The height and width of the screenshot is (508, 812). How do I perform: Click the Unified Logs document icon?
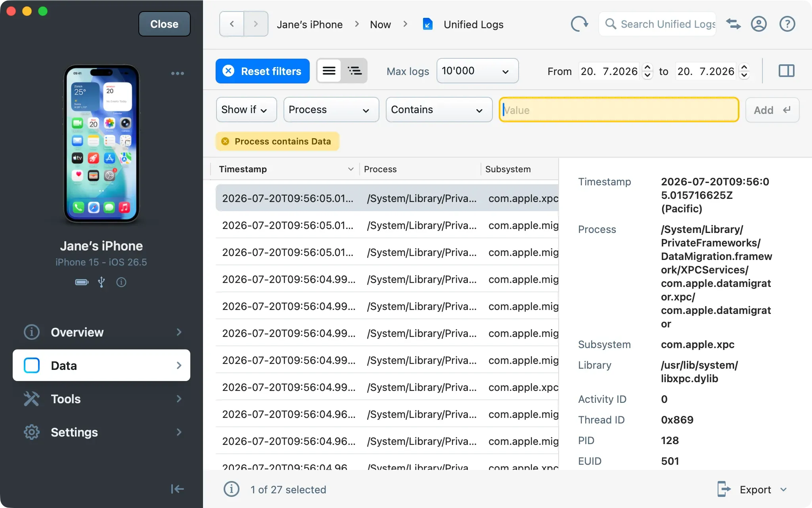428,24
